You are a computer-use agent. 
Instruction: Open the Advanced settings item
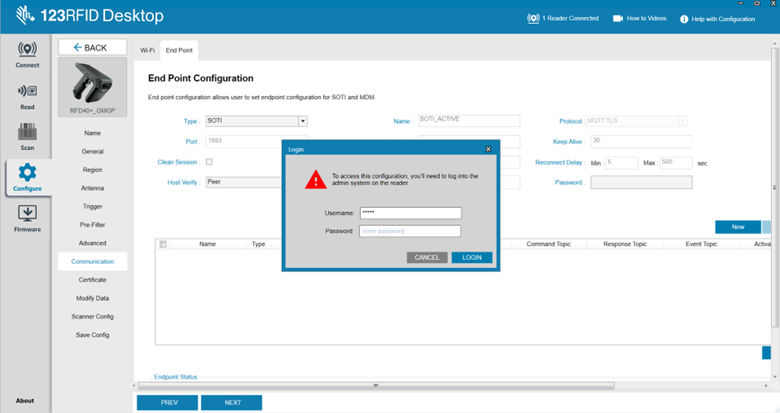(x=93, y=243)
